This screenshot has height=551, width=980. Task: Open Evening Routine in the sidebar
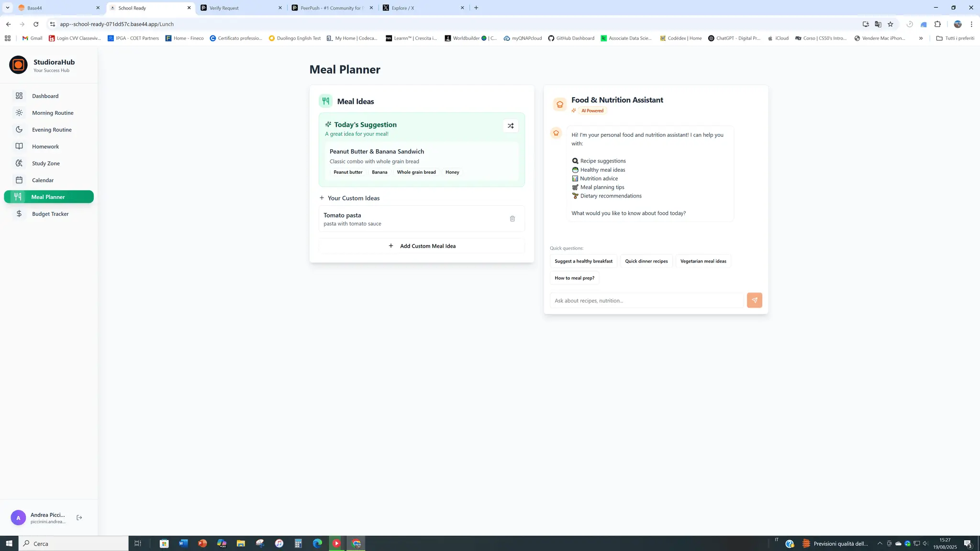point(49,130)
